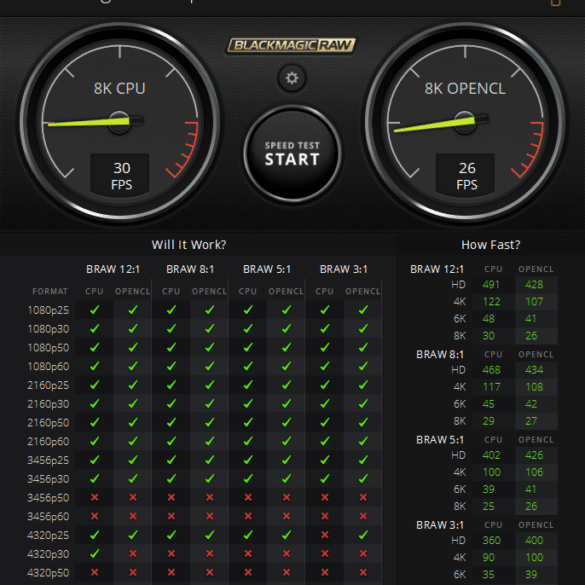Click the 3456p50 BRAW 12:1 CPU red cross

94,497
